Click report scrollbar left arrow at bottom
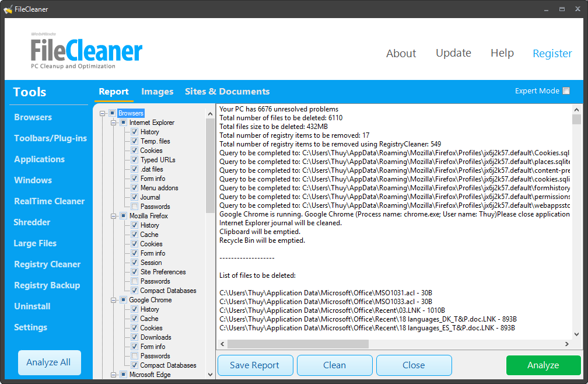588x384 pixels. (221, 344)
